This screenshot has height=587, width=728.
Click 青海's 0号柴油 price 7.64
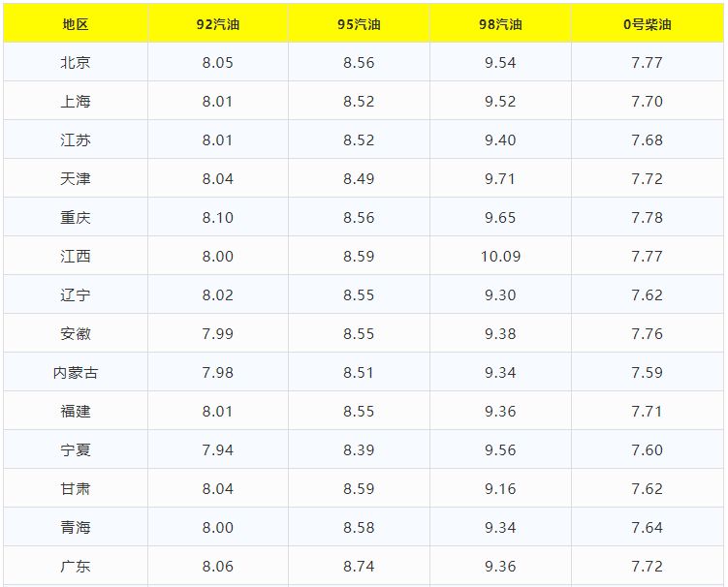pyautogui.click(x=647, y=528)
